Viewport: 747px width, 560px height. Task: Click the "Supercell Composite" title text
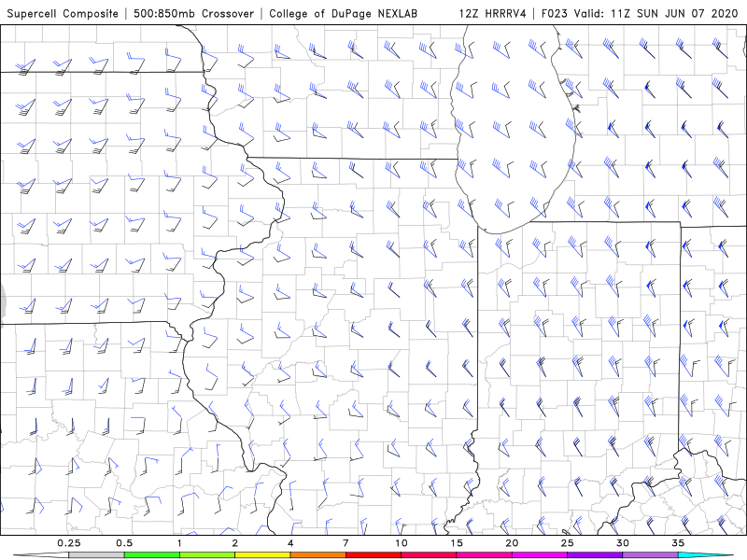(x=63, y=13)
